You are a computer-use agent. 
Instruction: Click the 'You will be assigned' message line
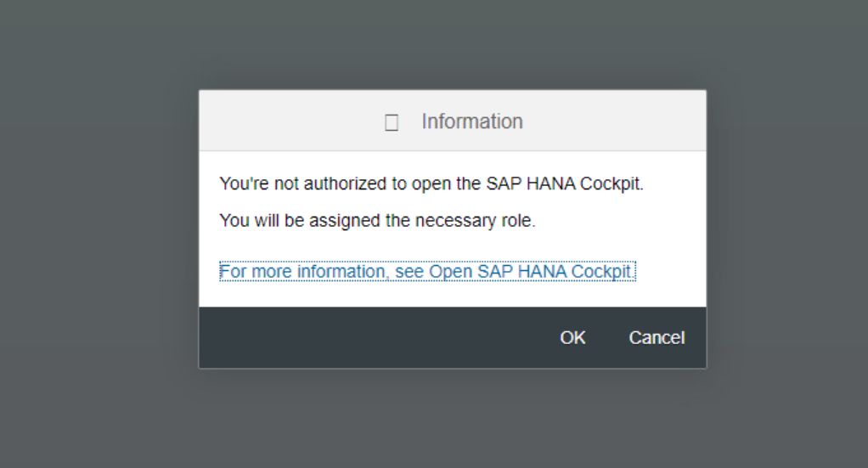click(378, 221)
